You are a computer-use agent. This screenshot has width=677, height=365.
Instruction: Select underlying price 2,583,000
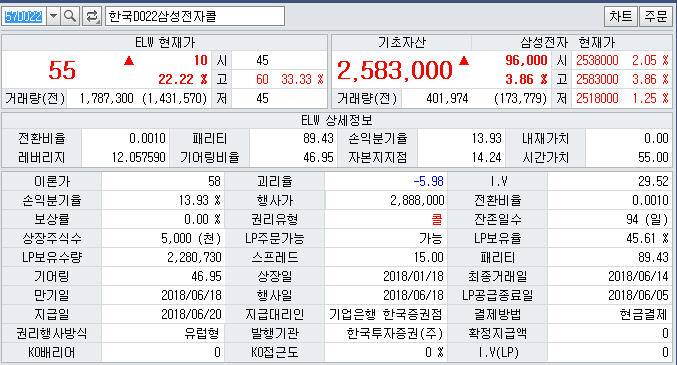tap(395, 70)
